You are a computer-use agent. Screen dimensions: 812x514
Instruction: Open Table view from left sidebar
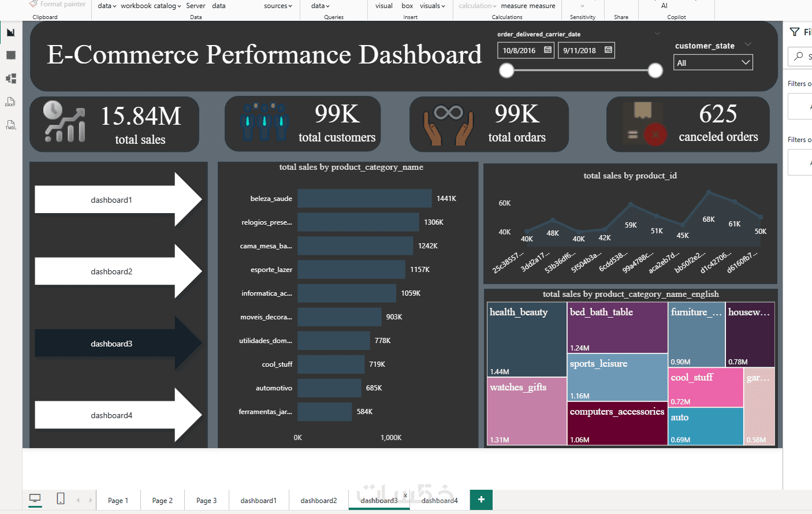[x=11, y=55]
